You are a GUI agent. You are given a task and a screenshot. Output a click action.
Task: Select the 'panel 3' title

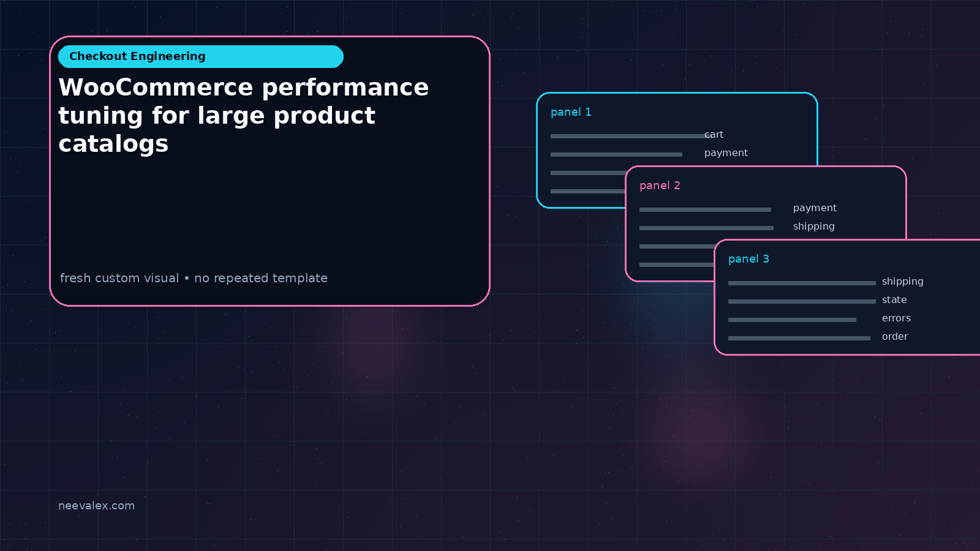[748, 259]
